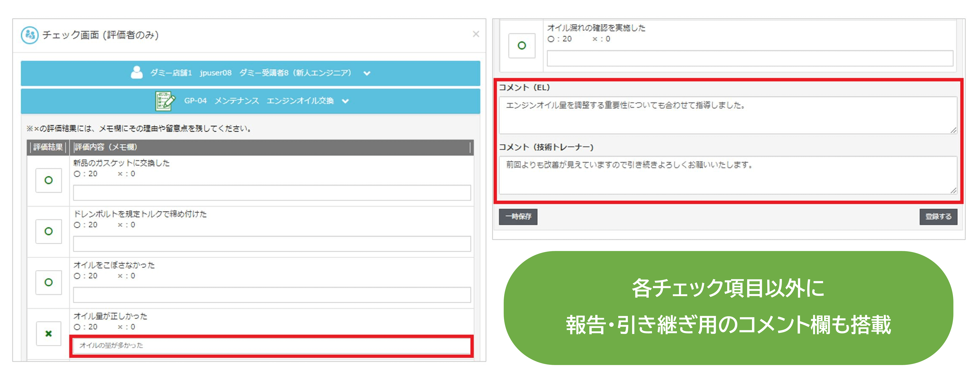Click memo field under オイル漏れの確認を実施した
Screen dimensions: 980x376
tap(750, 58)
